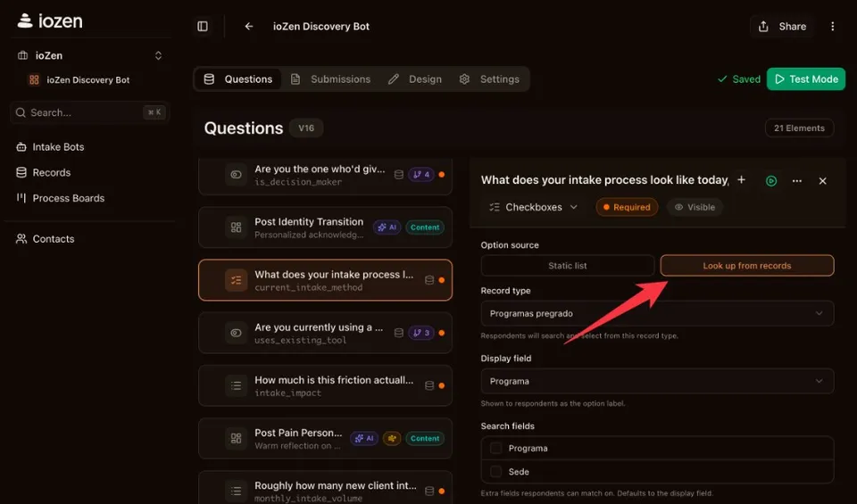Screen dimensions: 857x504
Task: Select 'How much is this friction' question
Action: pyautogui.click(x=325, y=385)
